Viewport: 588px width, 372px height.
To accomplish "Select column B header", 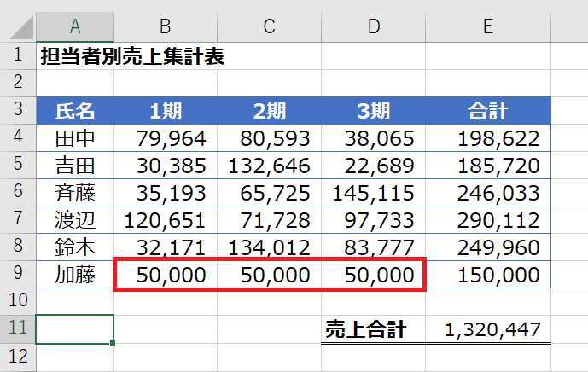I will click(166, 26).
